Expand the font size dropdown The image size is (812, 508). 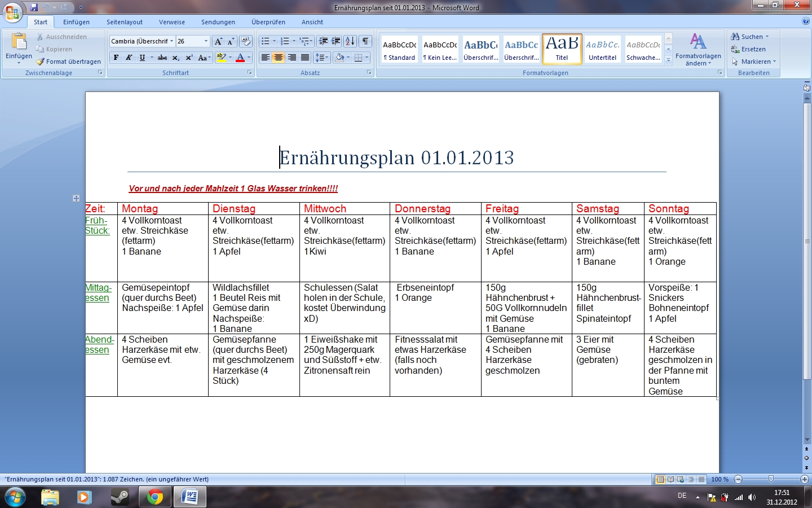(x=206, y=41)
